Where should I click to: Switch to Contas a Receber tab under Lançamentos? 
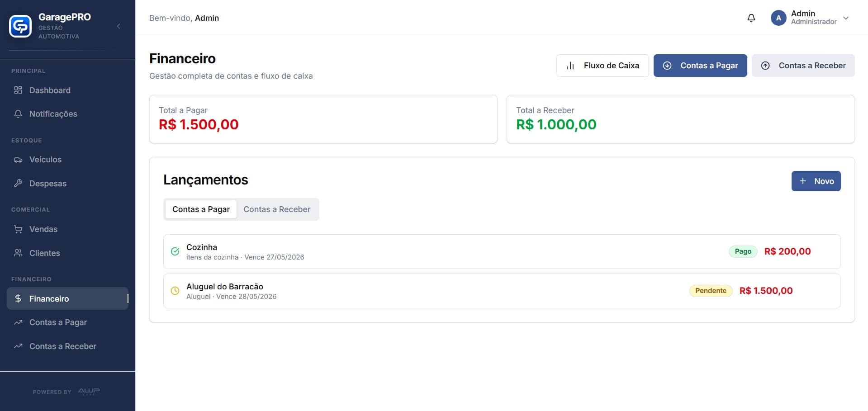(x=277, y=209)
